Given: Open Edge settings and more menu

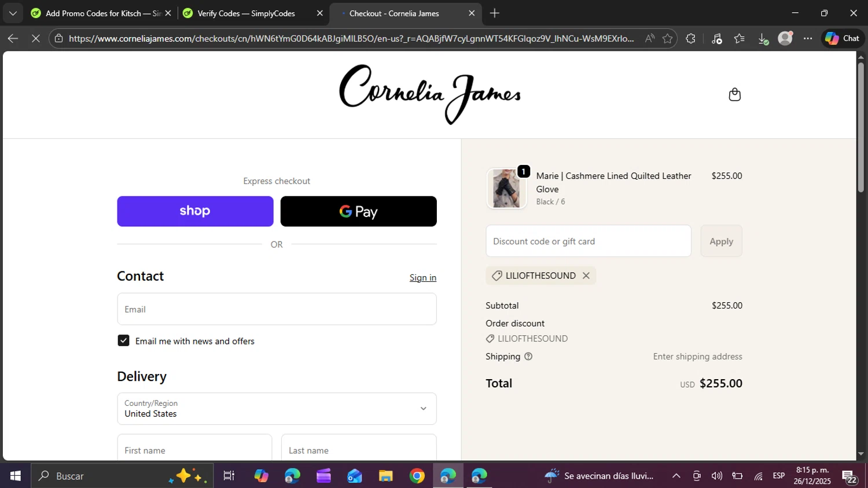Looking at the screenshot, I should 808,38.
